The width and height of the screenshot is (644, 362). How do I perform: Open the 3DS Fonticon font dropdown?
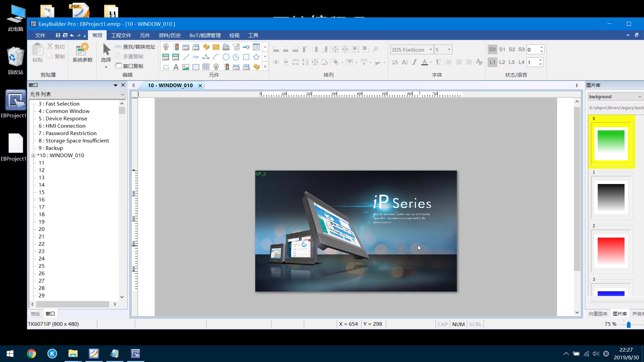point(431,50)
